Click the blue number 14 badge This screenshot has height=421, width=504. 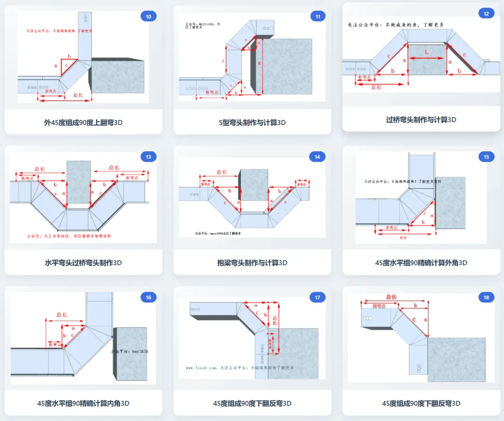click(x=318, y=157)
